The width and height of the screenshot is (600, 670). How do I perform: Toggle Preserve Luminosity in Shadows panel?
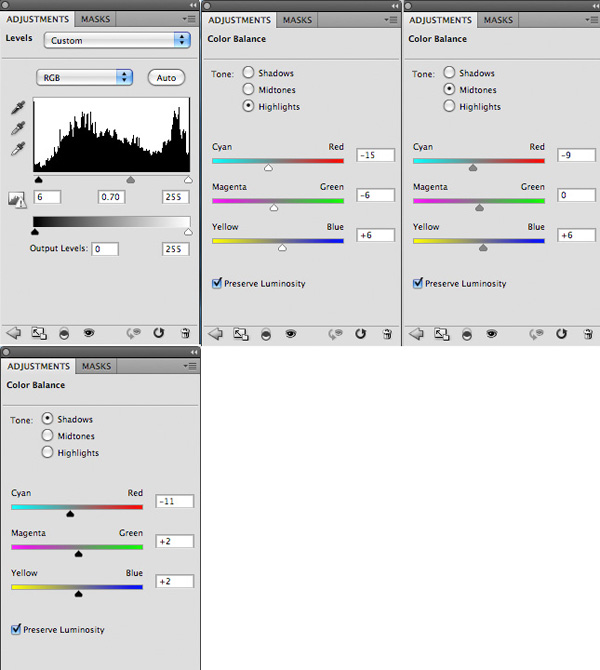click(x=16, y=629)
